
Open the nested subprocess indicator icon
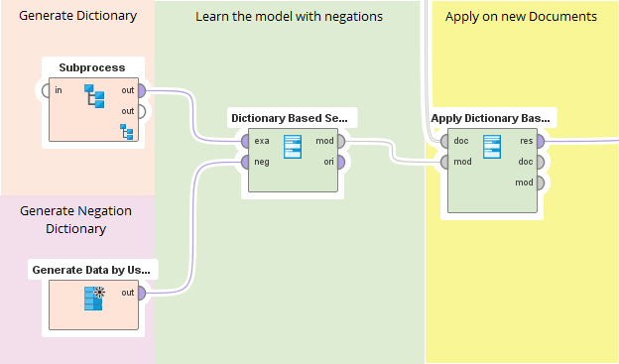point(127,132)
